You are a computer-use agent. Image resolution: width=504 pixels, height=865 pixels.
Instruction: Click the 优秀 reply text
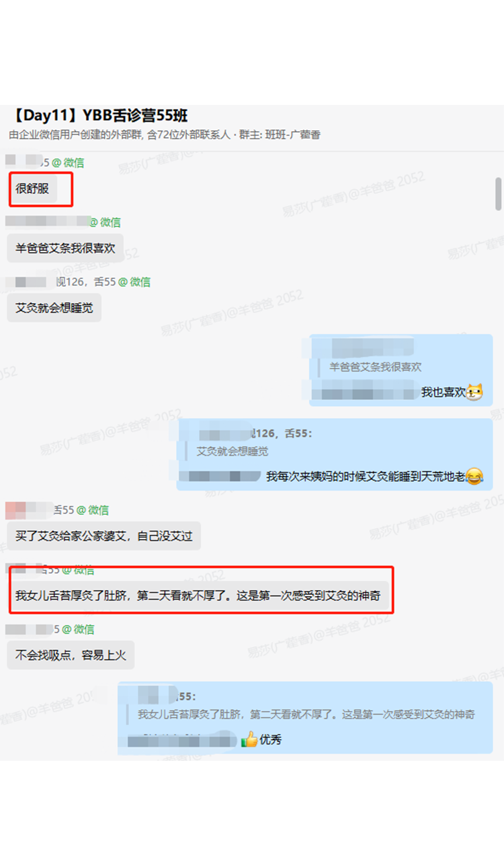pyautogui.click(x=271, y=740)
